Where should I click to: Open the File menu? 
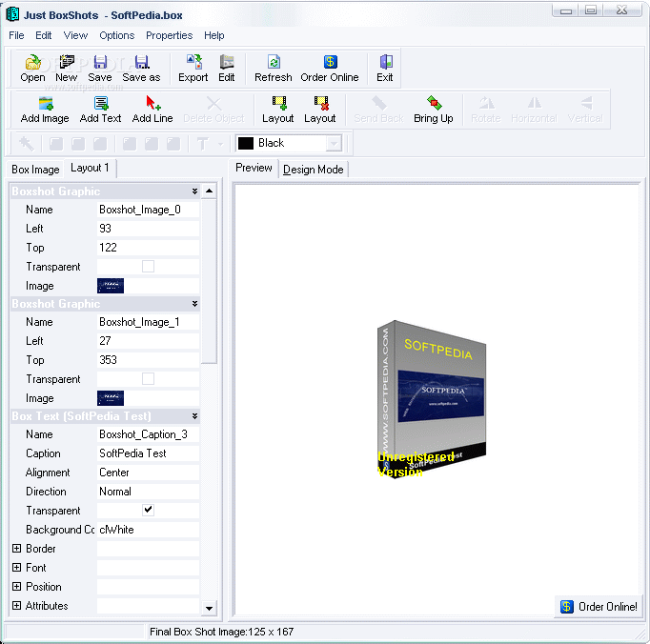(16, 35)
